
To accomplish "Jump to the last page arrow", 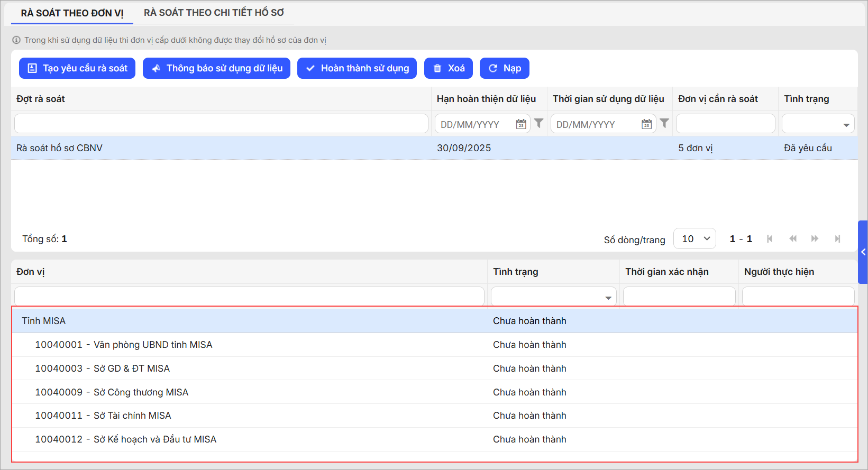I will point(837,239).
